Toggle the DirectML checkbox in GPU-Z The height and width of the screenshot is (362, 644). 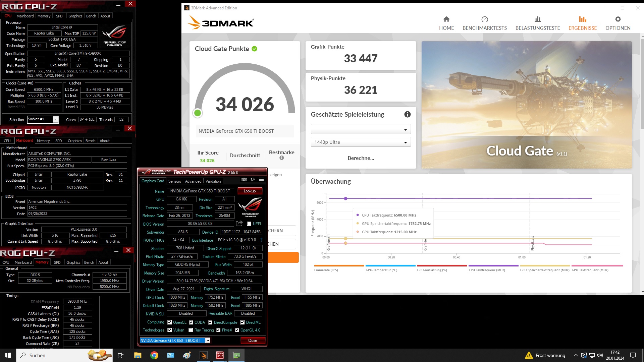point(243,322)
